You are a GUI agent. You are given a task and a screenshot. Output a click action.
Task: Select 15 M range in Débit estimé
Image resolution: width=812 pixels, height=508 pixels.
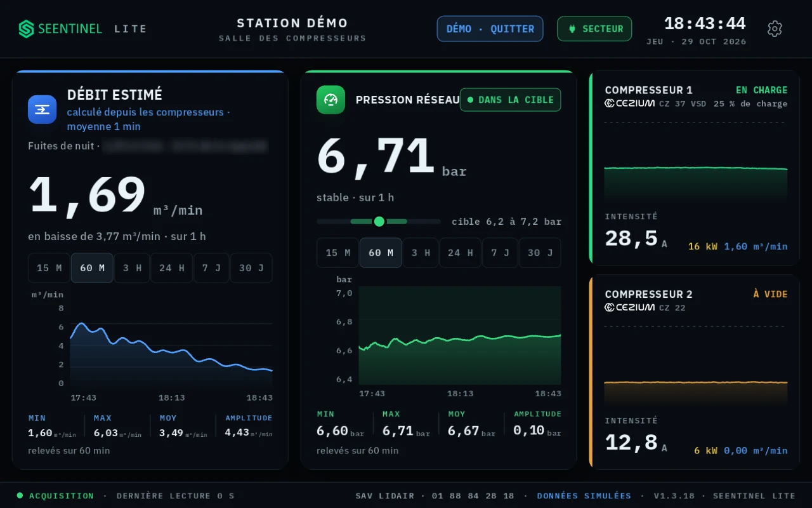49,268
